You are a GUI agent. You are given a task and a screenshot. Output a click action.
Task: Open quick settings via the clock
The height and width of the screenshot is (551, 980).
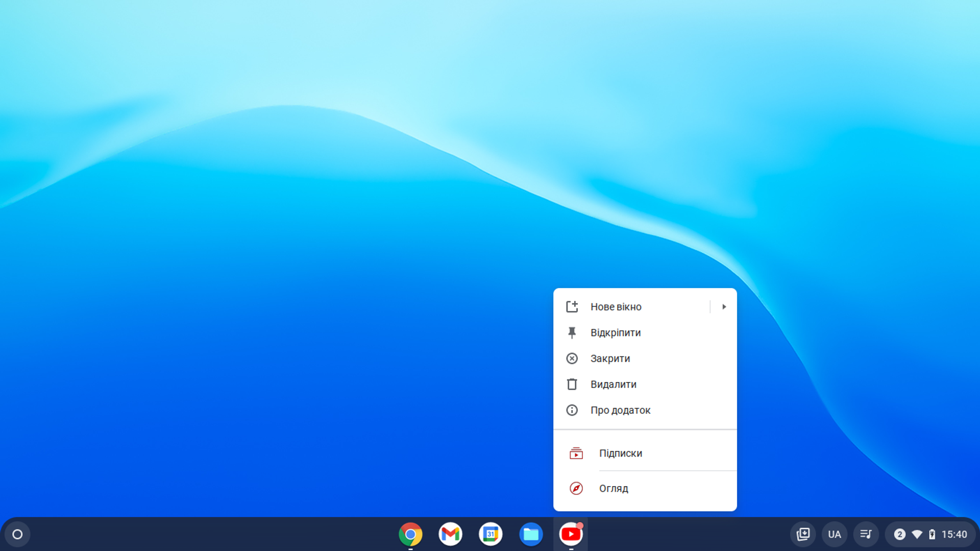coord(954,534)
